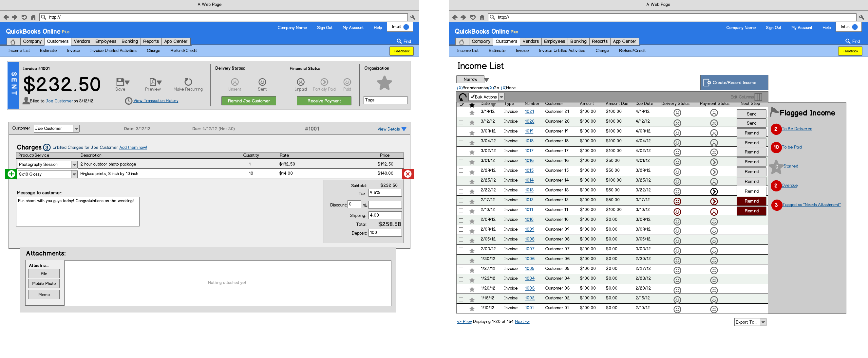Screen dimensions: 868x358
Task: Select the Partially Paid status icon
Action: 324,82
